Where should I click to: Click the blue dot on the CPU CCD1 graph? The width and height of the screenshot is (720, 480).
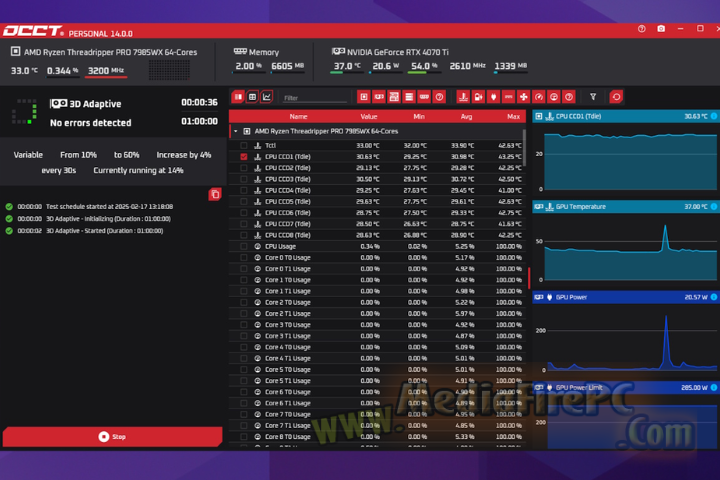pyautogui.click(x=714, y=116)
